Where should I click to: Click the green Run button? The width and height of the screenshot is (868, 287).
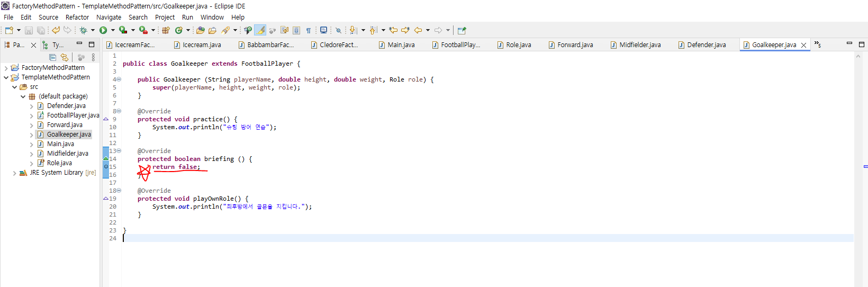[103, 30]
